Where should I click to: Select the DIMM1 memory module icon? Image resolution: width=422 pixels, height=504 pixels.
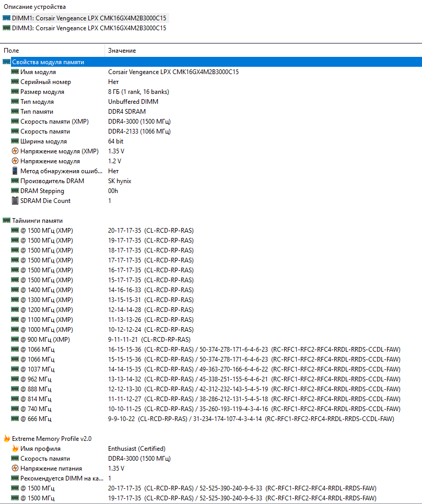coord(6,18)
